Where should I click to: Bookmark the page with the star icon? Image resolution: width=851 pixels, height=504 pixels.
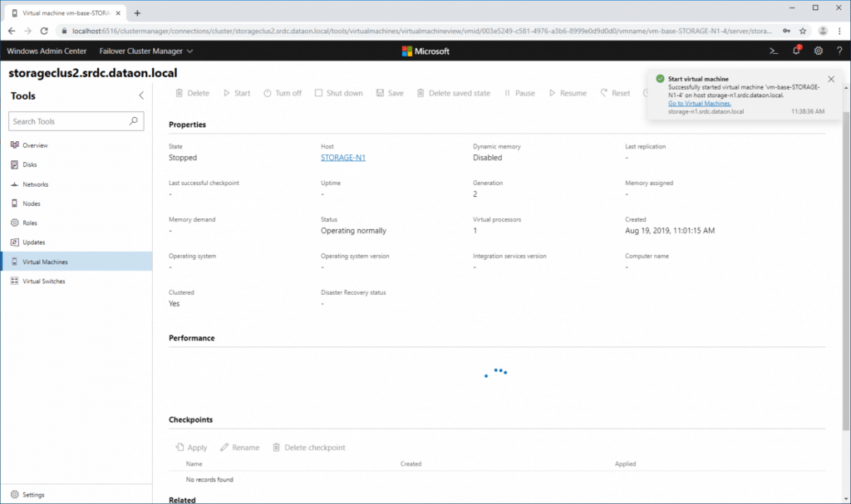pos(803,31)
